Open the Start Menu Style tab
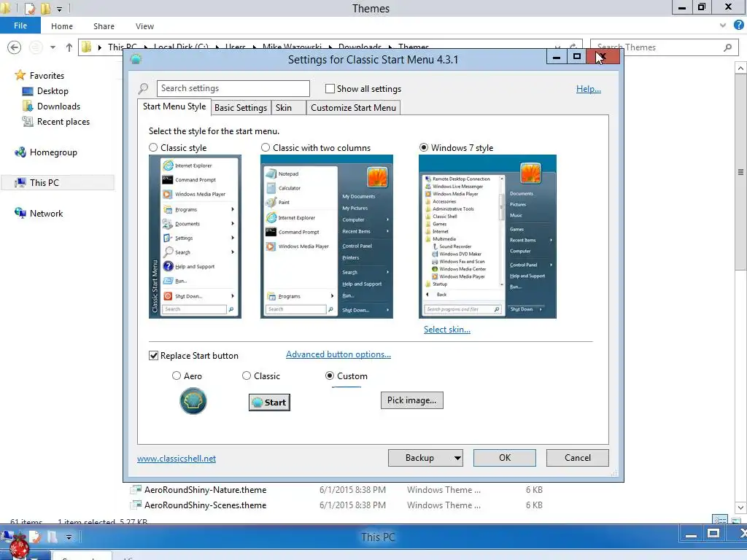 pos(174,106)
